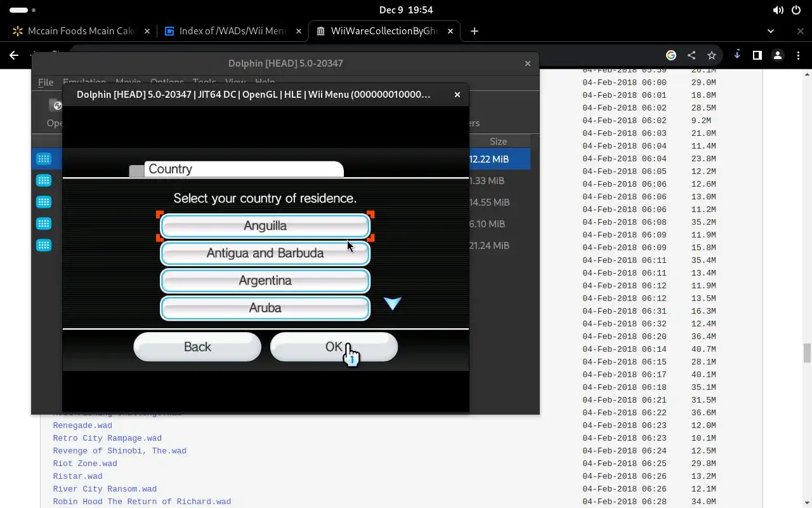Click the Wii OK button

click(x=334, y=347)
